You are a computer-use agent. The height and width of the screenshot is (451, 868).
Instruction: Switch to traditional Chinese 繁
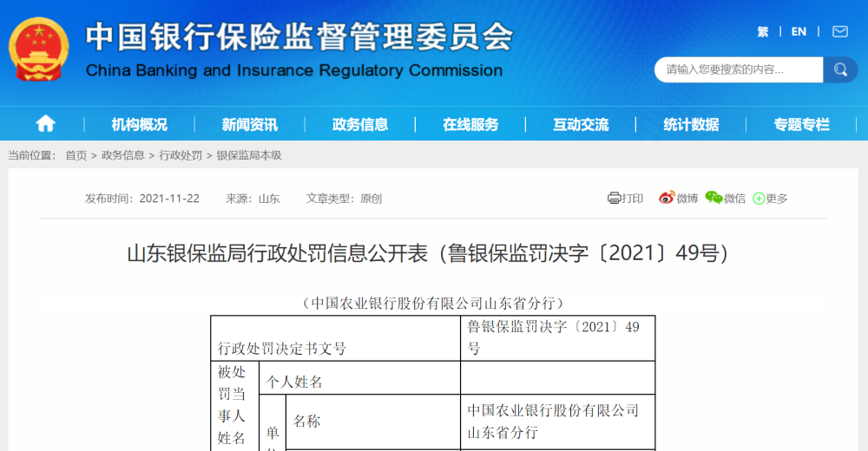[x=763, y=31]
